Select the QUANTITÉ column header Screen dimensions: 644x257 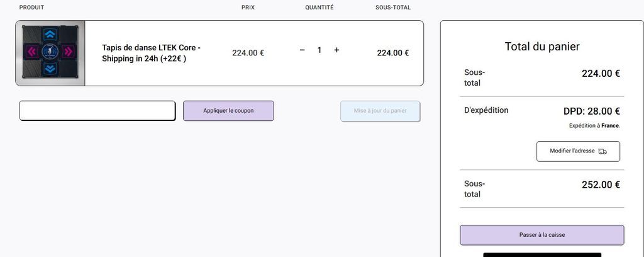click(x=319, y=8)
